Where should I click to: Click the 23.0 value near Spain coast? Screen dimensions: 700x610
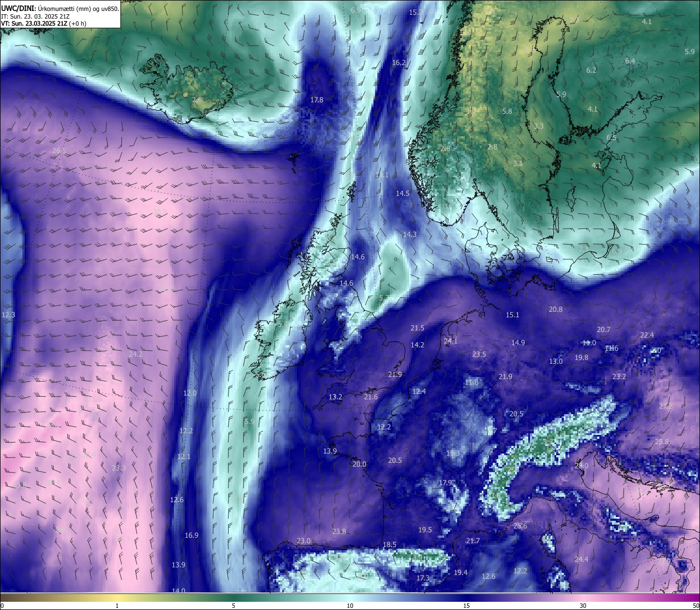304,541
